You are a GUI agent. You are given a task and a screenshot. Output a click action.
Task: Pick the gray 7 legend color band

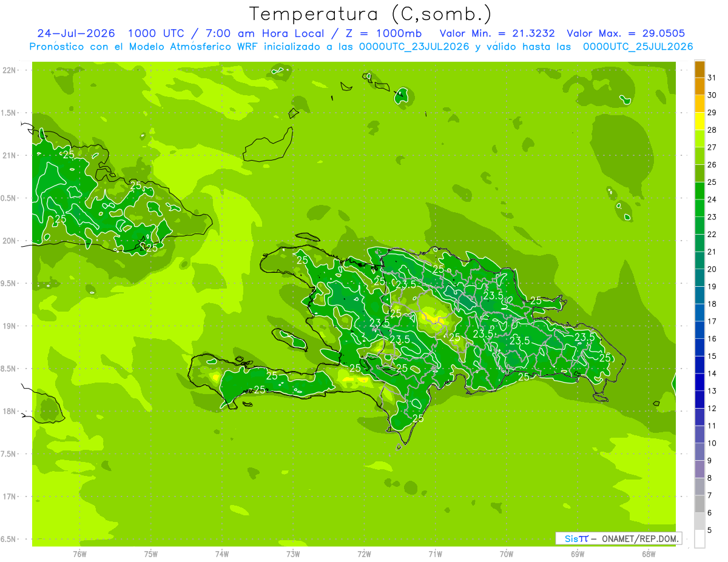coord(699,486)
